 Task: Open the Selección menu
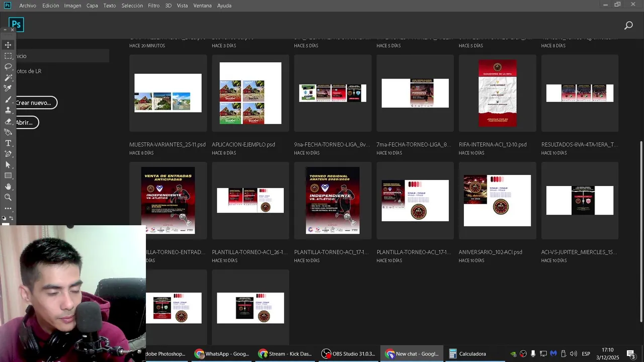[x=132, y=6]
